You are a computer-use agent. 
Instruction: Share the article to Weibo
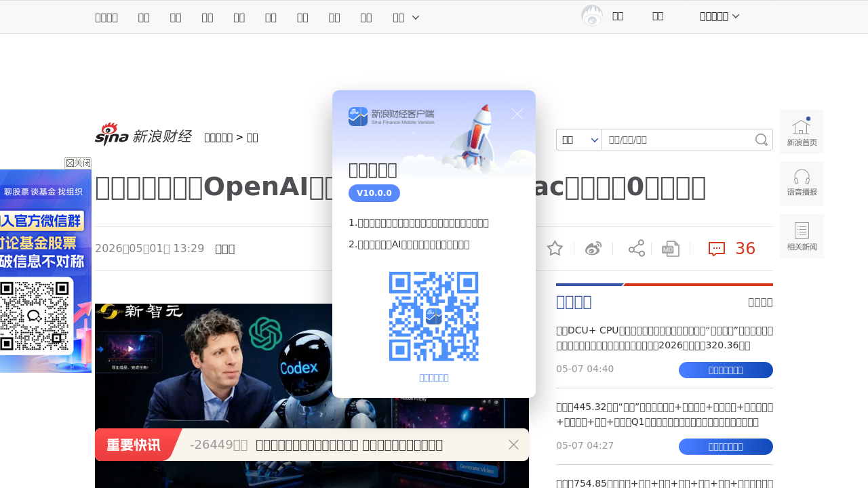point(593,249)
